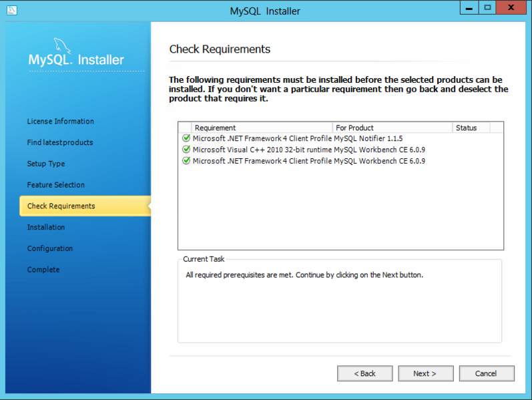This screenshot has height=400, width=532.
Task: Select the MySQL Notifier 1.1.5 requirement row
Action: (x=340, y=138)
